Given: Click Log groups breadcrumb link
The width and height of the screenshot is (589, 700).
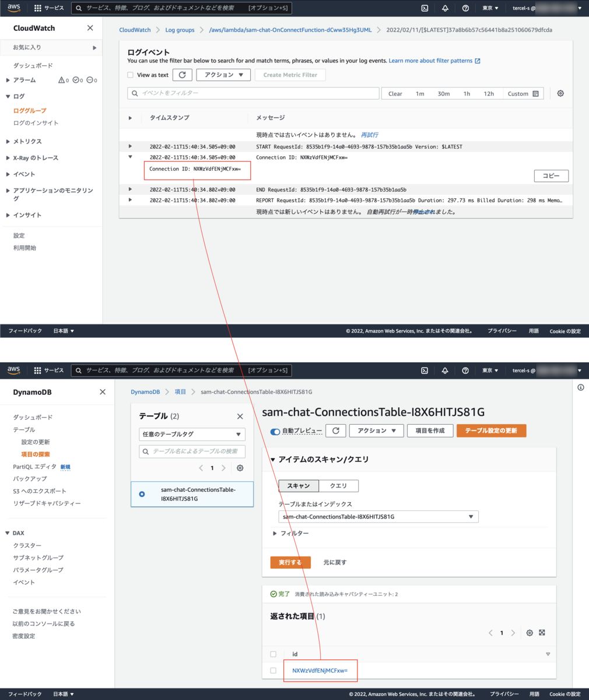Looking at the screenshot, I should click(180, 30).
